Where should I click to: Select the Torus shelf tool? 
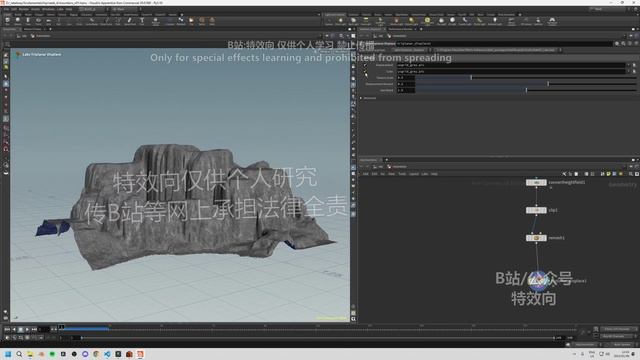[x=38, y=21]
